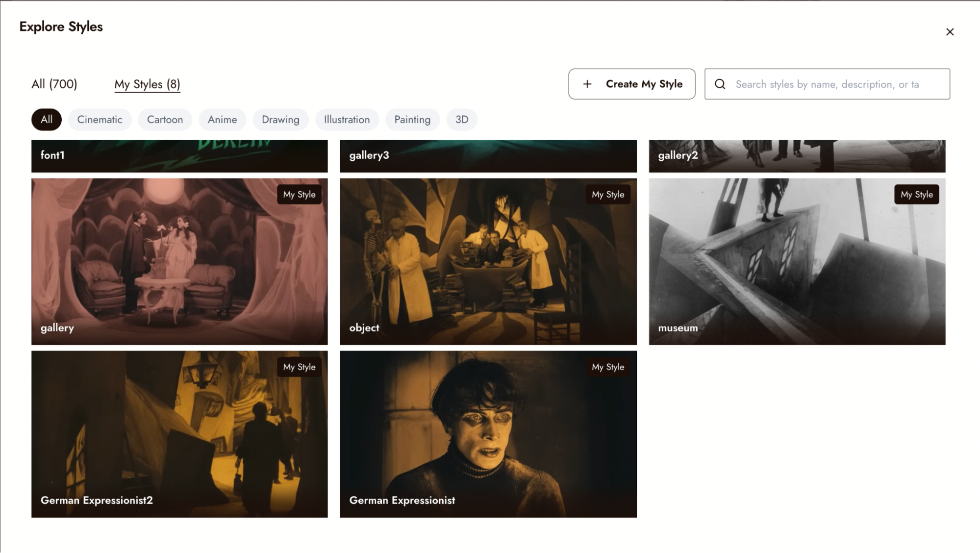Screen dimensions: 980x553
Task: Filter styles by Cartoon
Action: [x=165, y=120]
